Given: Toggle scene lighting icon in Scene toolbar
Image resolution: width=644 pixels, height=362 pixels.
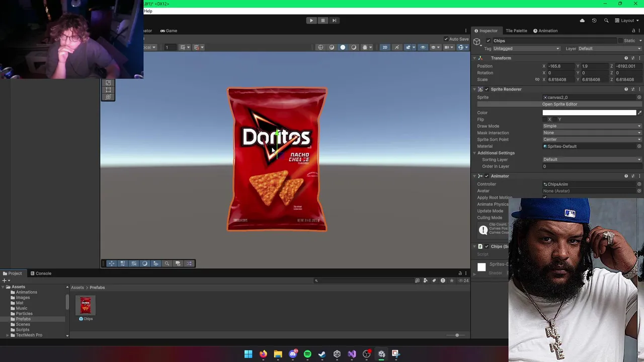Looking at the screenshot, I should (397, 47).
